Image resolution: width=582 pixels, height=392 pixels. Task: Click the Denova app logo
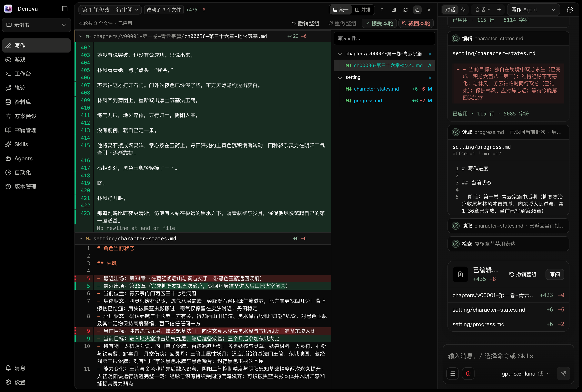pyautogui.click(x=8, y=9)
